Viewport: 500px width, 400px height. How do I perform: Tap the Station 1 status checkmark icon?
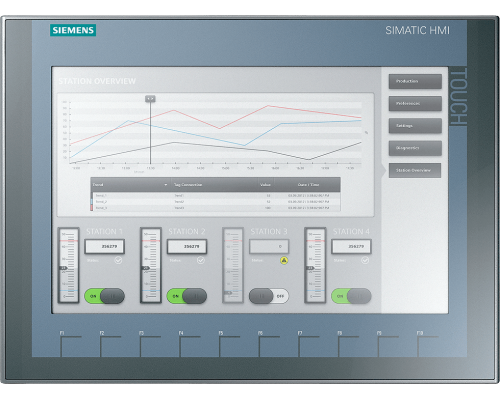pos(118,260)
